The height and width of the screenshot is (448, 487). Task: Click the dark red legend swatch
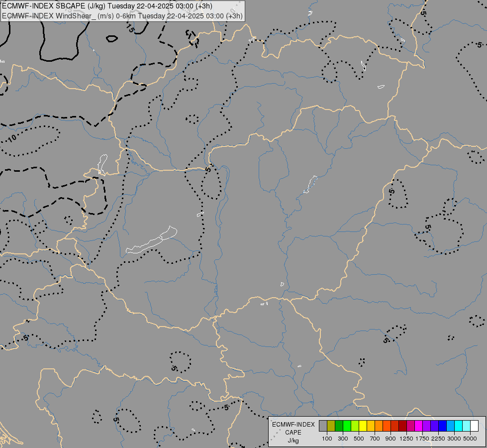click(x=403, y=426)
